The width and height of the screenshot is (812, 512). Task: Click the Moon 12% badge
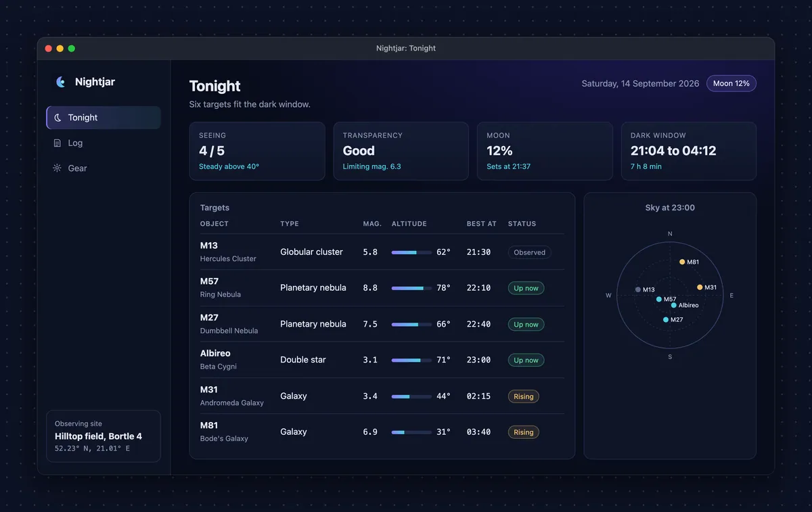tap(731, 83)
